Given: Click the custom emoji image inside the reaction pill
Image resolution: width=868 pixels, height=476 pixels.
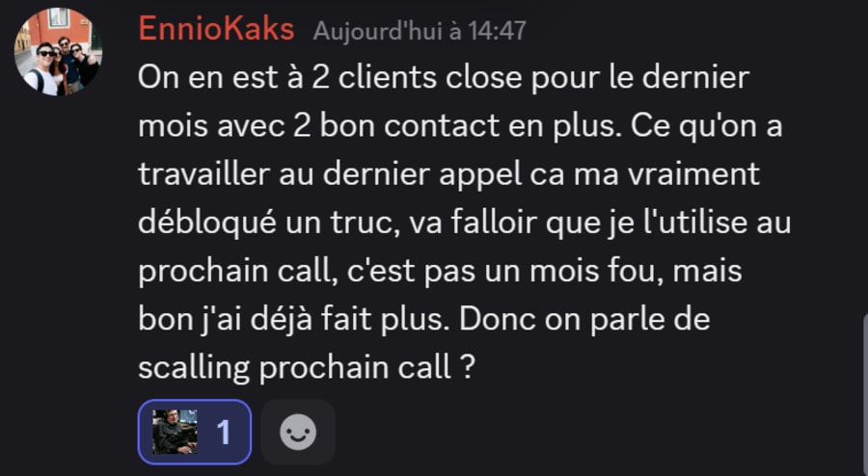Looking at the screenshot, I should coord(175,432).
